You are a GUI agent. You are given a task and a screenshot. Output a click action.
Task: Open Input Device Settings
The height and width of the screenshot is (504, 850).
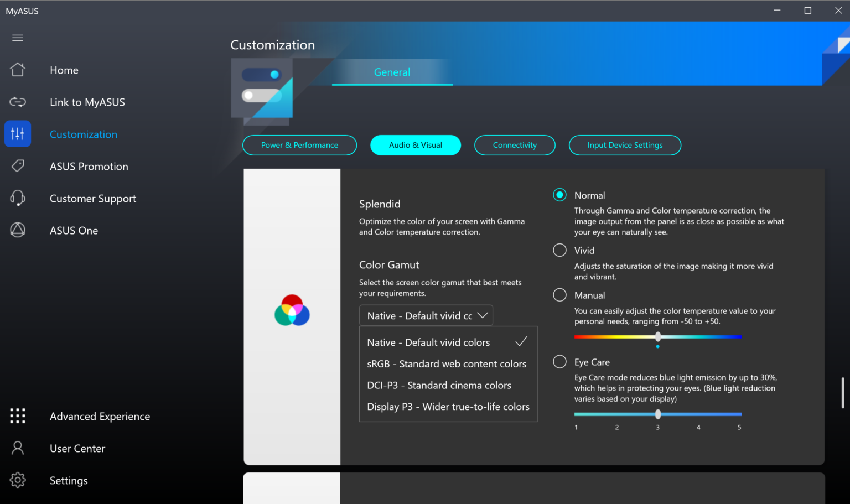625,145
